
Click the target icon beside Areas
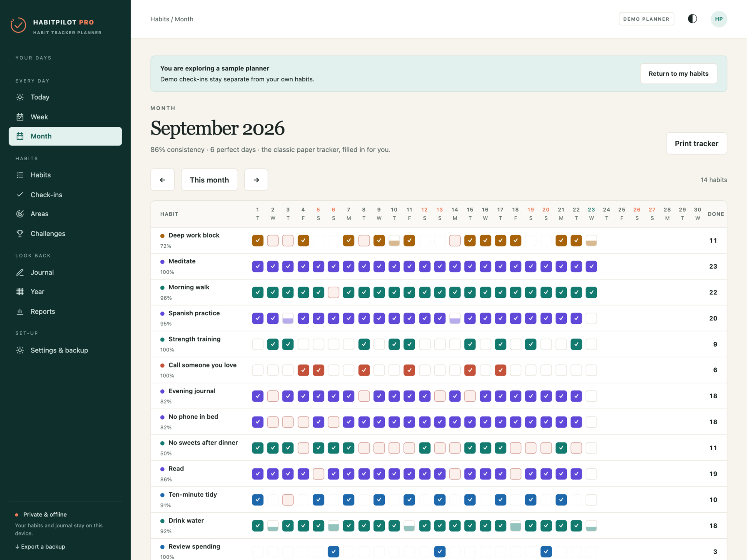tap(20, 214)
